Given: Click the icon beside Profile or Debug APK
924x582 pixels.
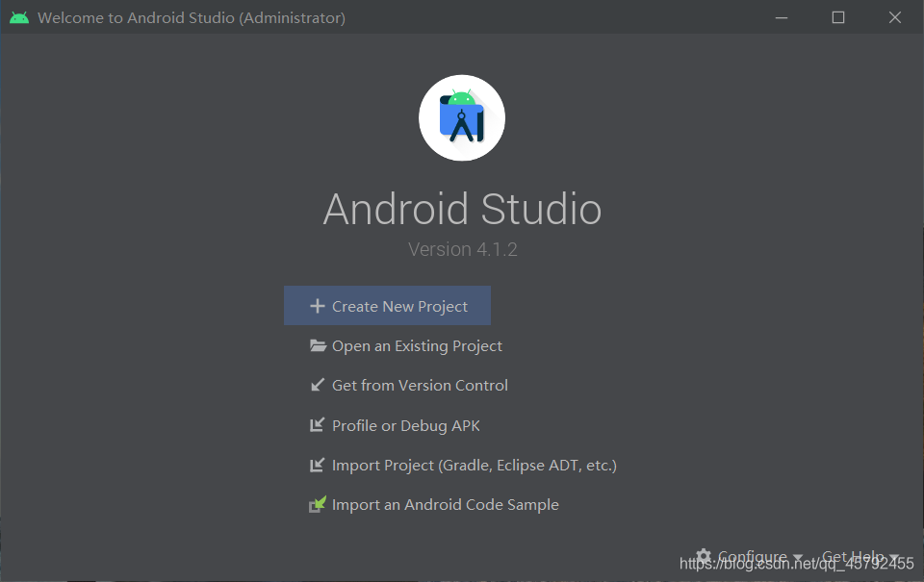Looking at the screenshot, I should [317, 425].
